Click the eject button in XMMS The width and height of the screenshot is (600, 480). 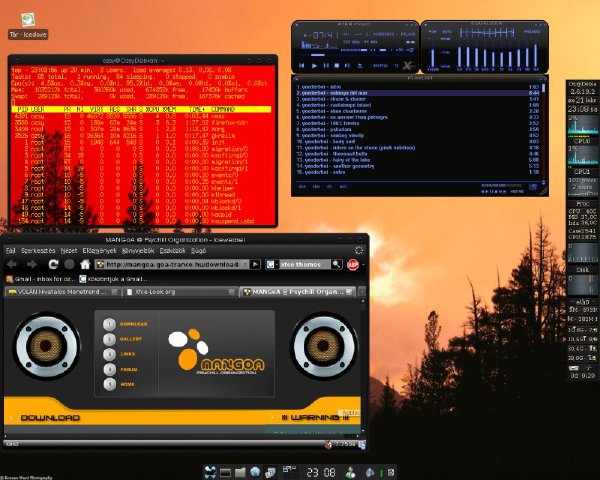tap(360, 65)
